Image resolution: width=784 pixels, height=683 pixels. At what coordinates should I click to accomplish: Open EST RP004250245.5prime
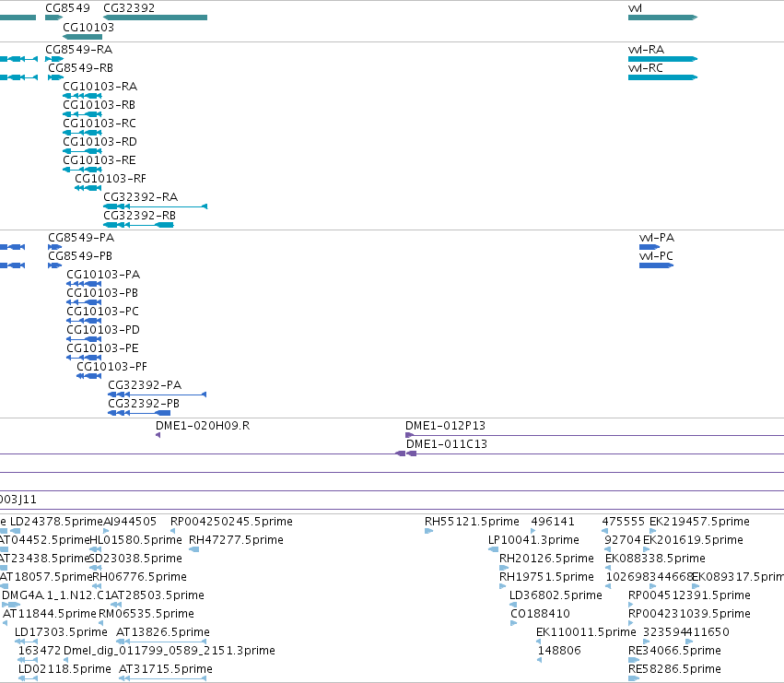coord(231,522)
